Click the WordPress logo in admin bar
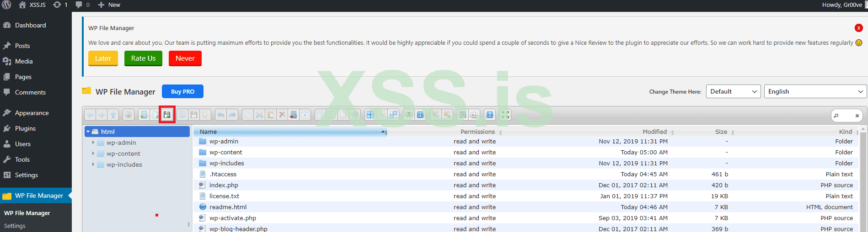 click(6, 5)
